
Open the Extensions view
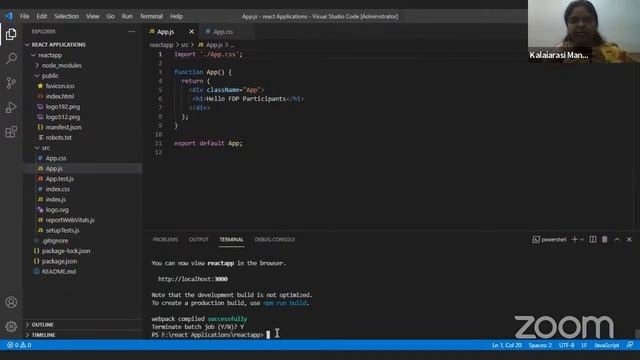11,132
